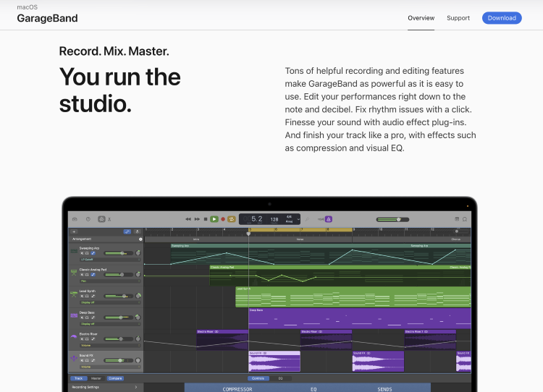
Task: Add arrangement marker with plus circle
Action: coord(140,239)
